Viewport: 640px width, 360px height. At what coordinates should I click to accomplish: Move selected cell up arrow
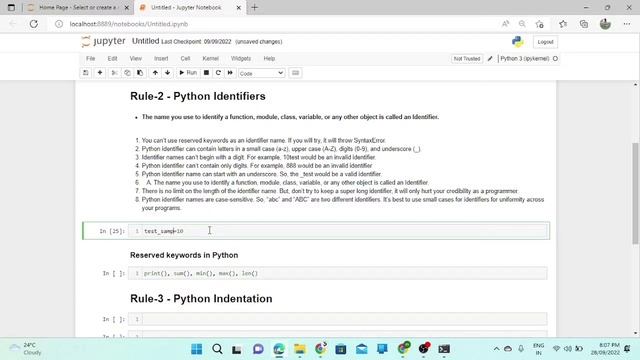coord(155,73)
